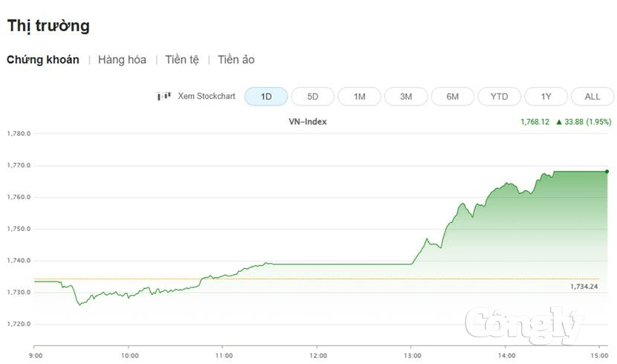
Task: Click the green up-arrow change indicator
Action: (x=559, y=122)
